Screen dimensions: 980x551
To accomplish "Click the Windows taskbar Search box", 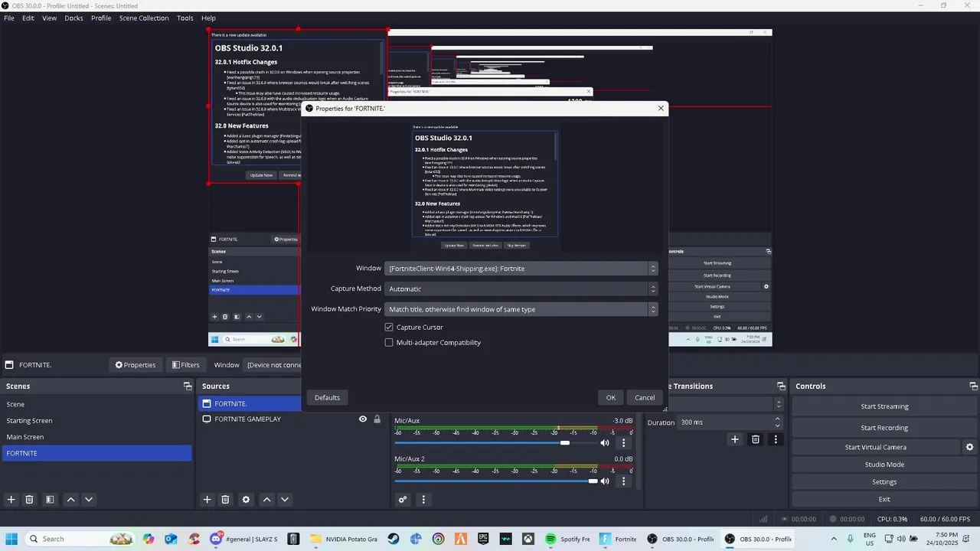I will click(x=80, y=539).
